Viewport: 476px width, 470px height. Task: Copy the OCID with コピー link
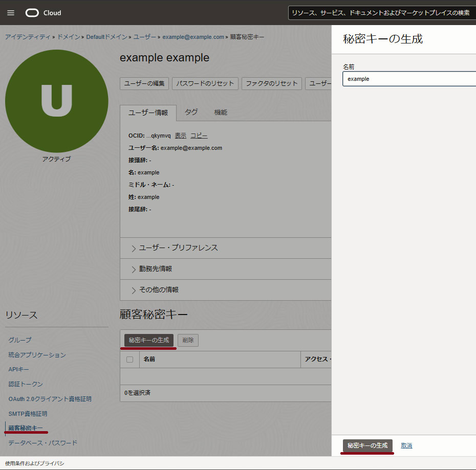(199, 136)
